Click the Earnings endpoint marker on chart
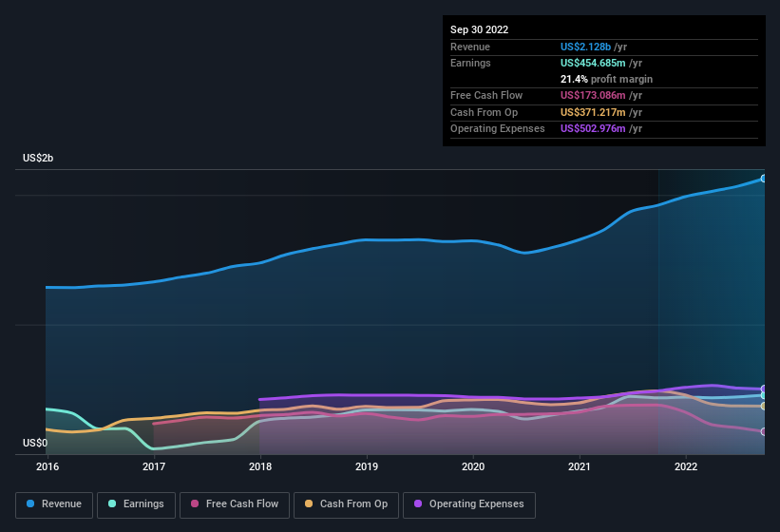This screenshot has width=780, height=532. point(764,395)
